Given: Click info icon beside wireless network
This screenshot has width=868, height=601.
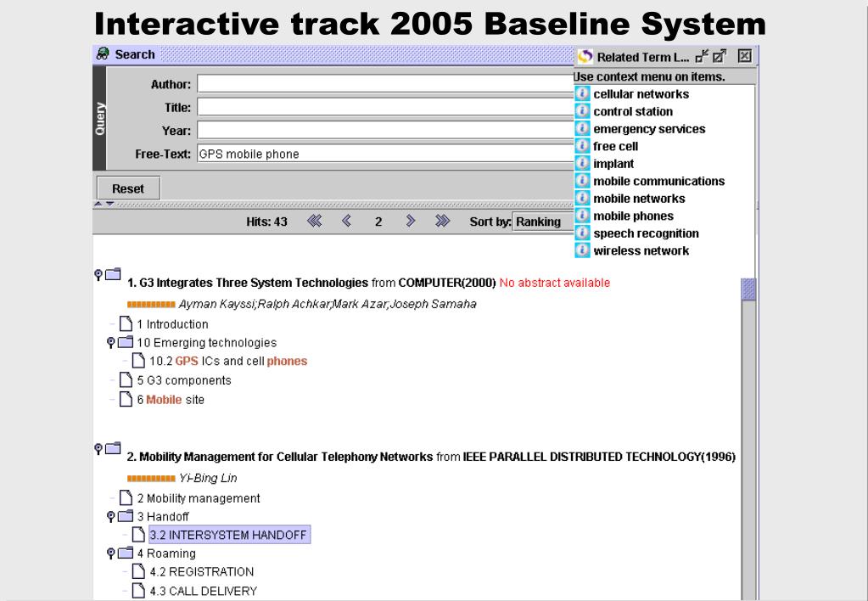Looking at the screenshot, I should [x=582, y=250].
